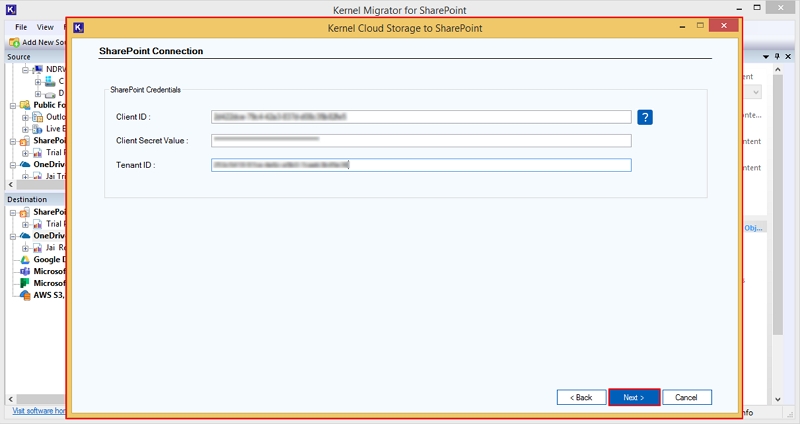Image resolution: width=800 pixels, height=424 pixels.
Task: Expand the D drive node in Source
Action: 38,94
